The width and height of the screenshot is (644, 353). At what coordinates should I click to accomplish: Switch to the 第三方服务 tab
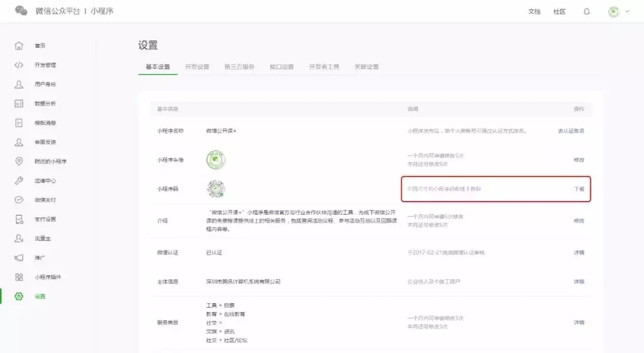(x=240, y=67)
